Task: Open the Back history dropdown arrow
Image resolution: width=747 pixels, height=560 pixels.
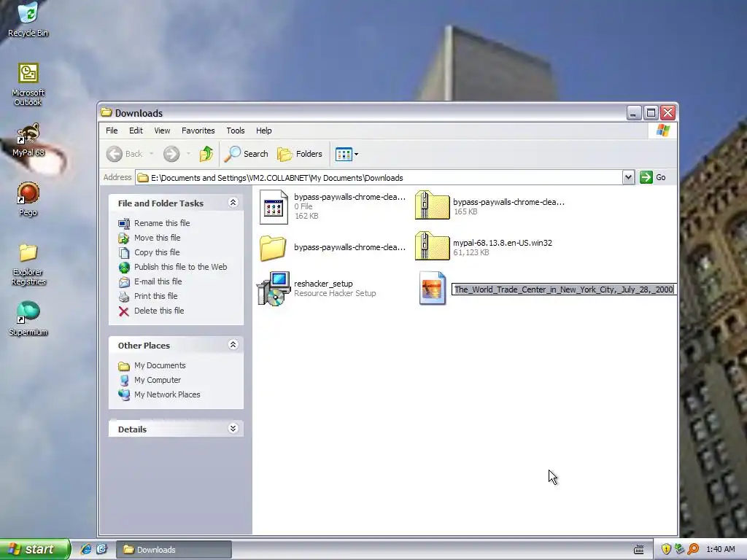Action: pos(152,154)
